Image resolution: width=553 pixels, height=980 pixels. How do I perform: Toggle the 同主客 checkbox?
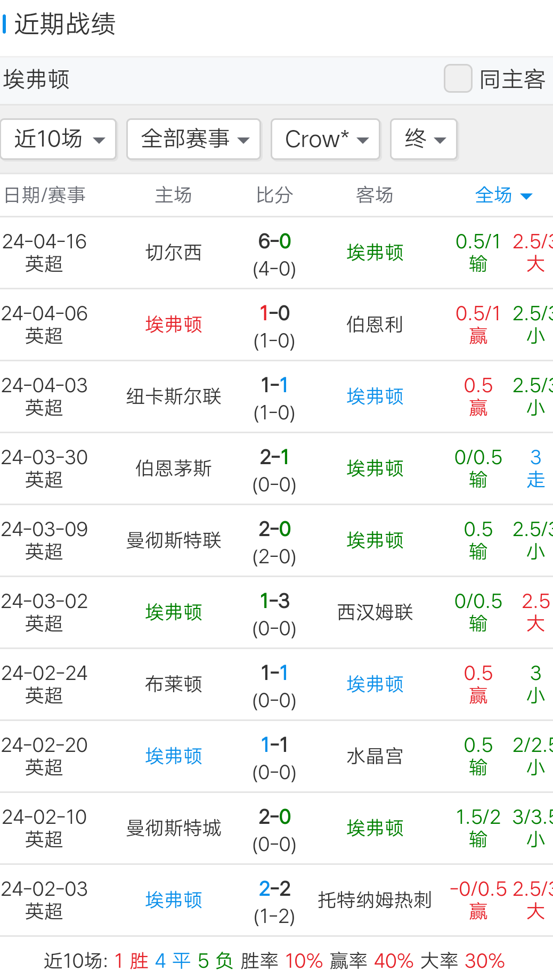point(458,79)
